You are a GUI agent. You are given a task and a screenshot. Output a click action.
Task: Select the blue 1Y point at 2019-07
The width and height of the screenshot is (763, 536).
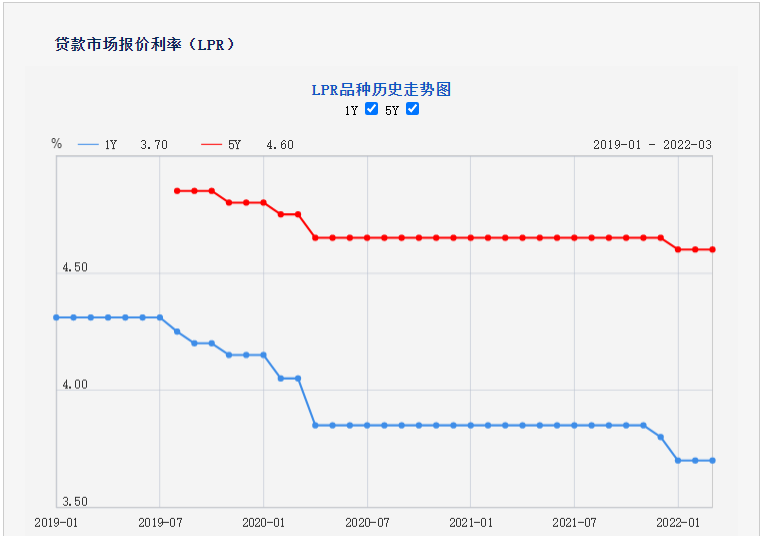coord(160,317)
